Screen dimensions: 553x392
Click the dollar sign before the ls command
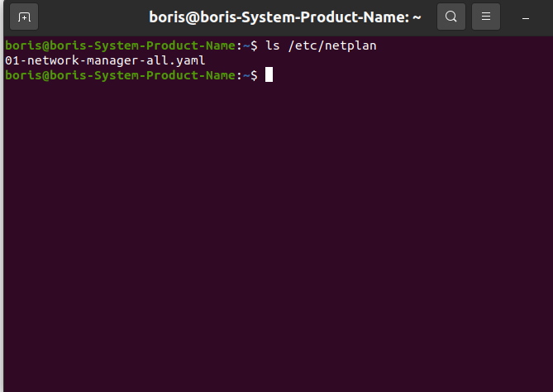click(x=253, y=45)
